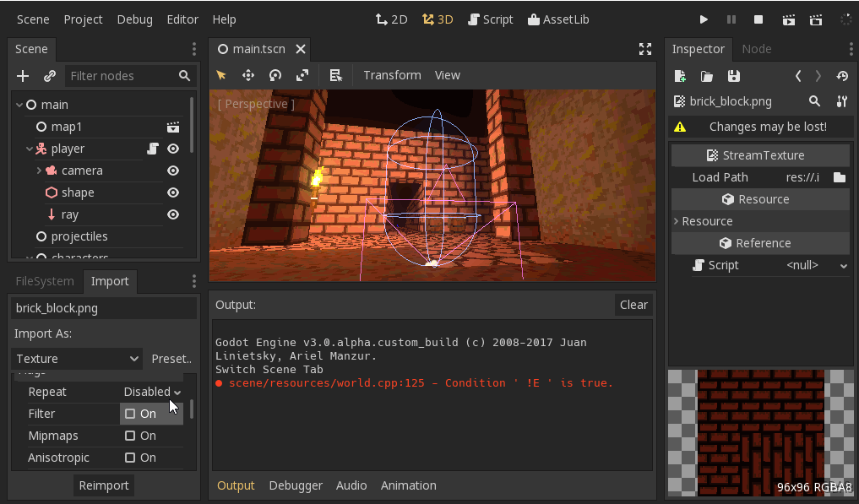Toggle player node visibility eye
Image resolution: width=859 pixels, height=504 pixels.
click(x=173, y=149)
